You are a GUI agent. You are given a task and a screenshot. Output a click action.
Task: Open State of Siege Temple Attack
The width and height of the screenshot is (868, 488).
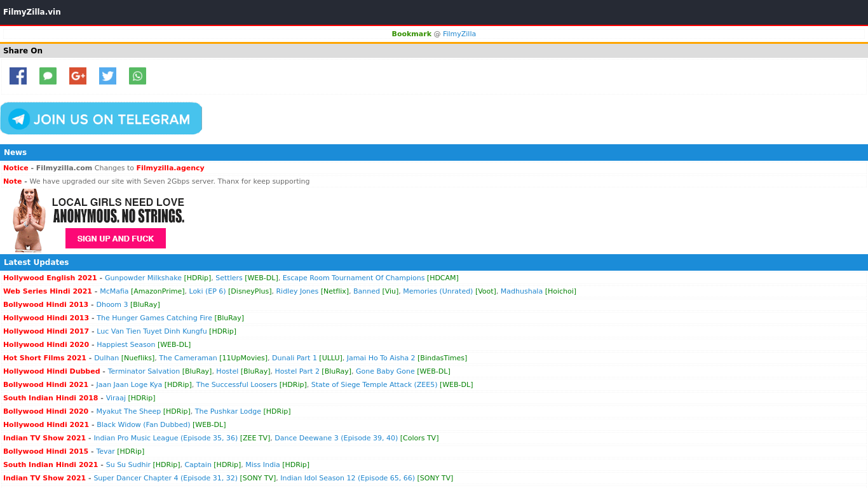coord(374,385)
